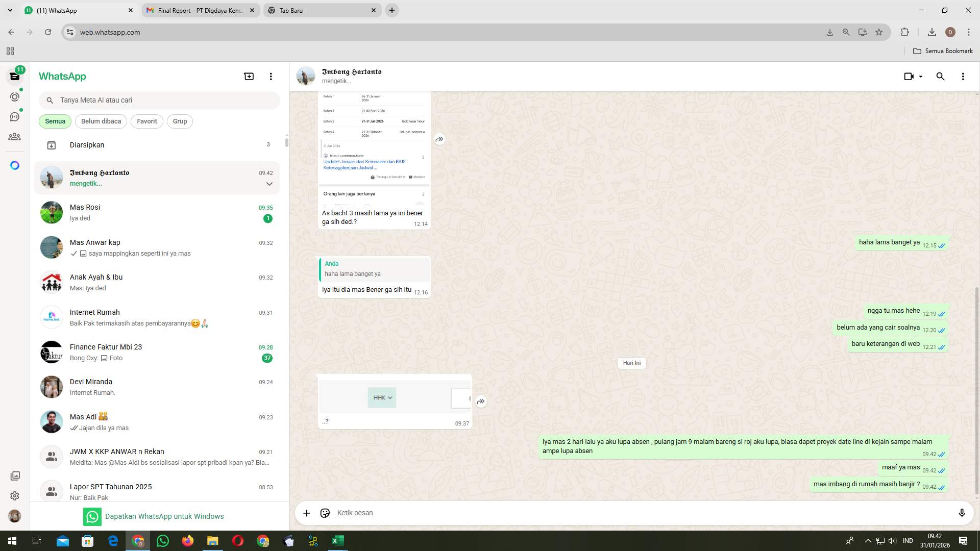Expand the video call options dropdown
The width and height of the screenshot is (980, 551).
pos(920,76)
